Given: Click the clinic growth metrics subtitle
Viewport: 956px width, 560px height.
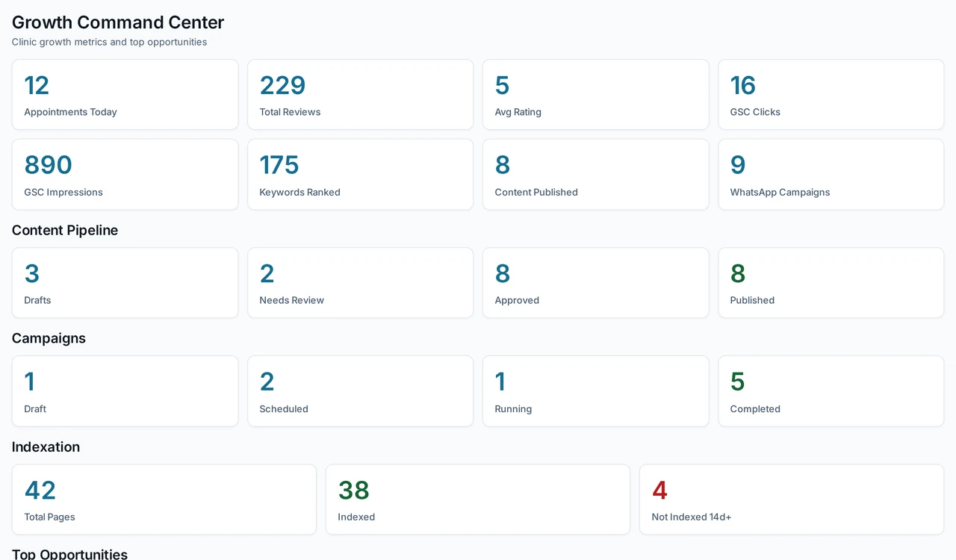Looking at the screenshot, I should [x=109, y=42].
